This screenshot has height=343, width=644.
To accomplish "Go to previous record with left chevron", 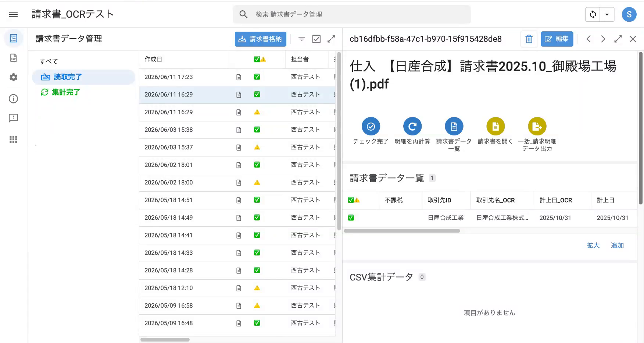I will click(x=588, y=39).
